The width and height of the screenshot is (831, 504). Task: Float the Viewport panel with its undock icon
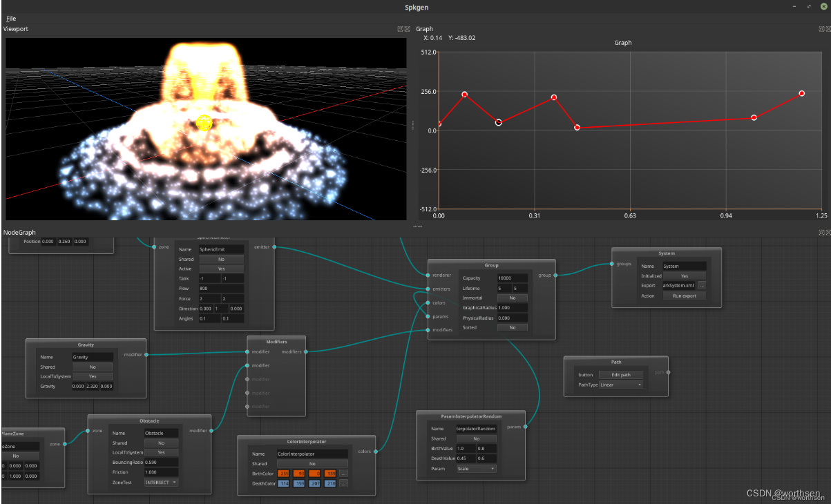[400, 29]
